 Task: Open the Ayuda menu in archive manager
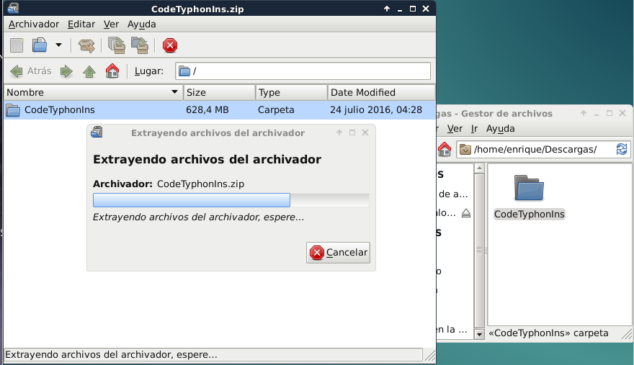pos(142,24)
